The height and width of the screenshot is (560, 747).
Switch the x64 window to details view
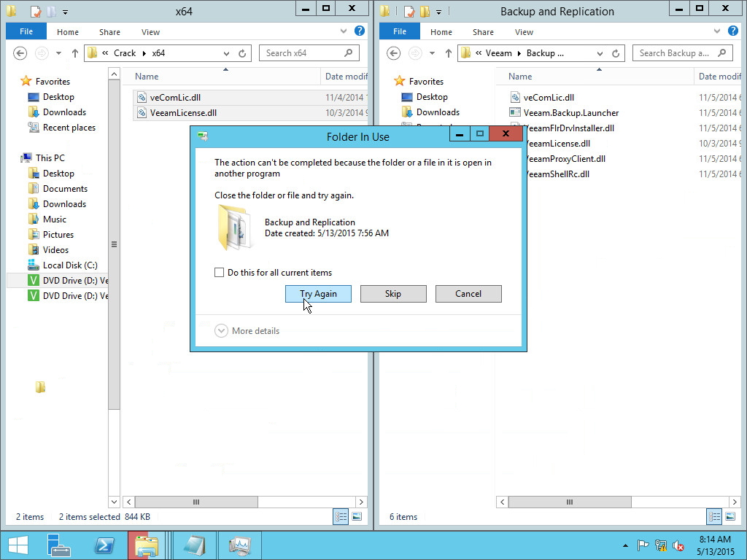point(341,517)
